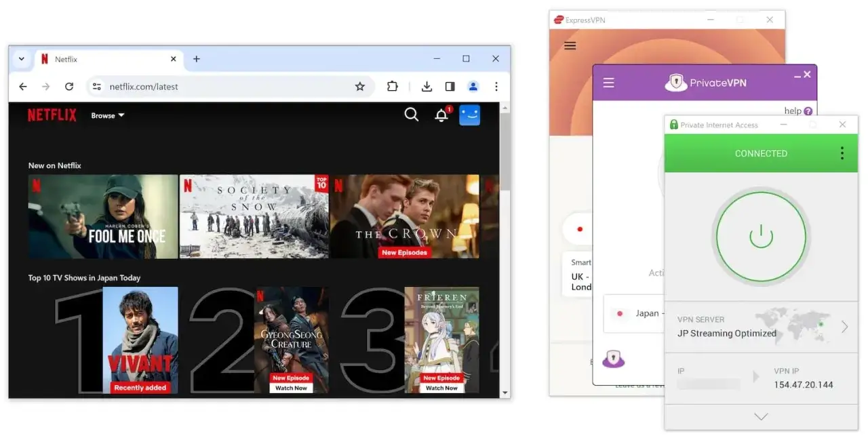Expand PIA details with bottom chevron

click(761, 416)
